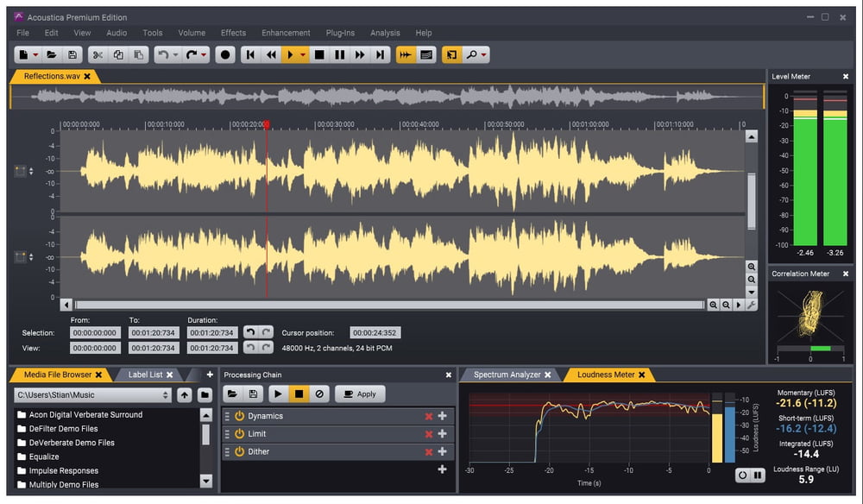Click the red playhead marker on the timeline
This screenshot has width=863, height=504.
click(x=267, y=125)
